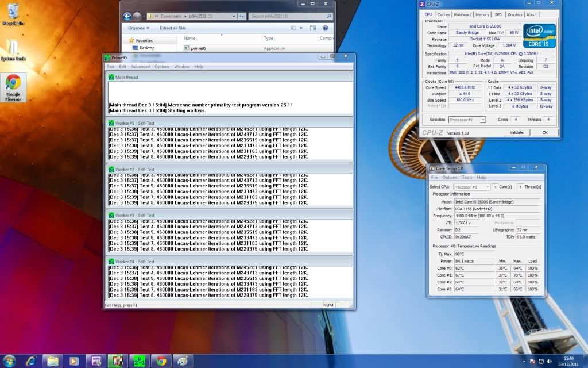Open Core Temp Tools menu
The width and height of the screenshot is (588, 368).
[x=467, y=177]
